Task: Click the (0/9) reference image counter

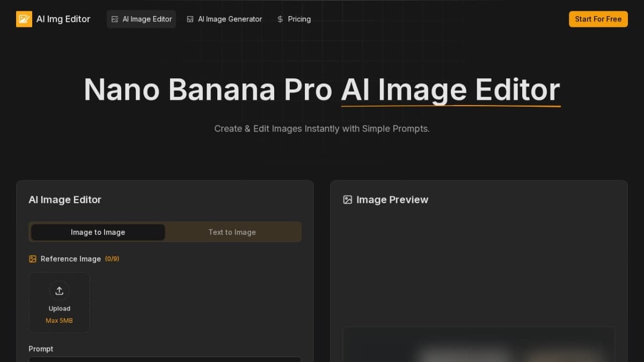Action: [x=113, y=258]
